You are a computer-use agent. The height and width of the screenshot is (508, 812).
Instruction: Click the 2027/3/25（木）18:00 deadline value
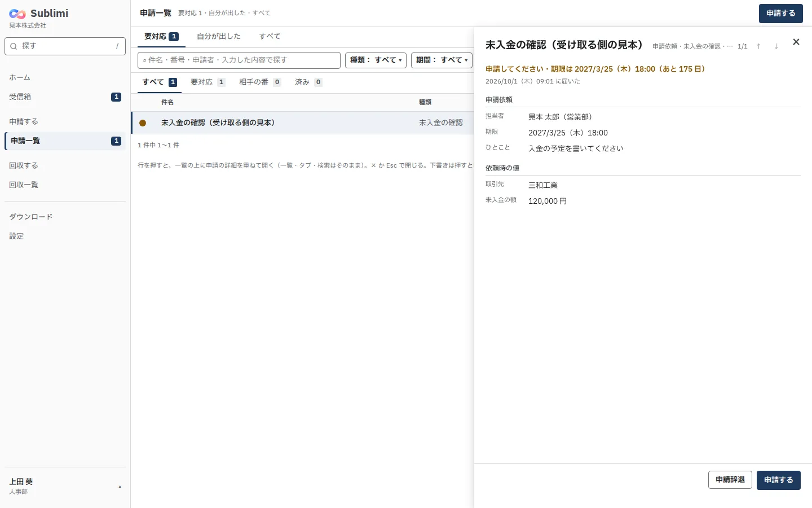click(568, 133)
